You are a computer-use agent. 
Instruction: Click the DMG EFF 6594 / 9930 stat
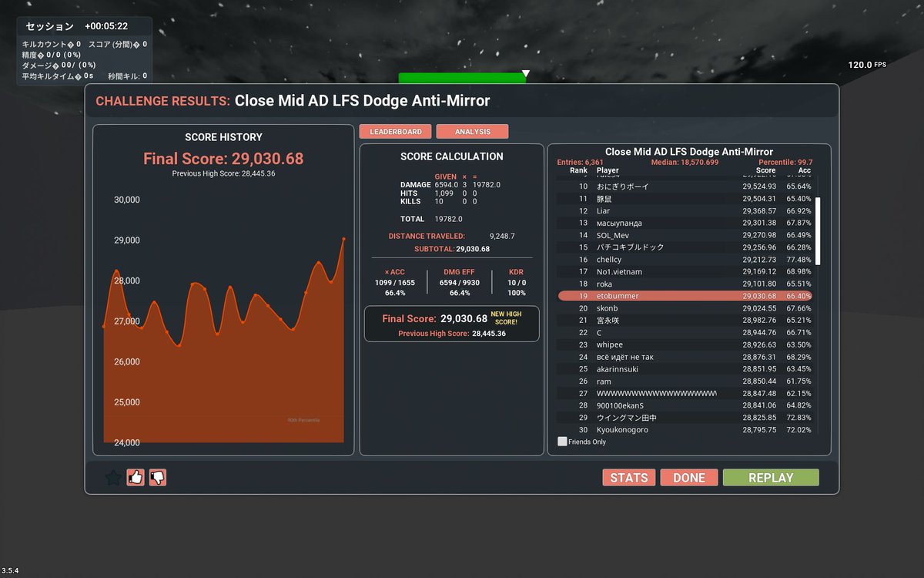[x=459, y=282]
